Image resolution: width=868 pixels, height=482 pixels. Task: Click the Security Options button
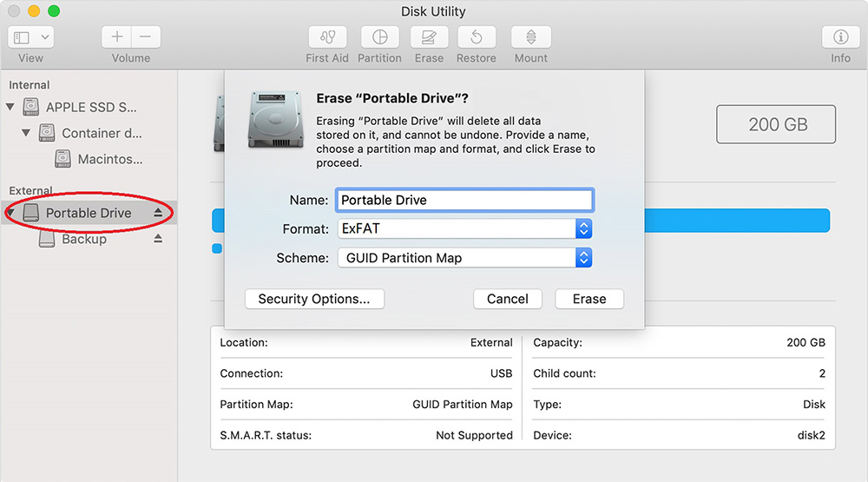pos(314,299)
